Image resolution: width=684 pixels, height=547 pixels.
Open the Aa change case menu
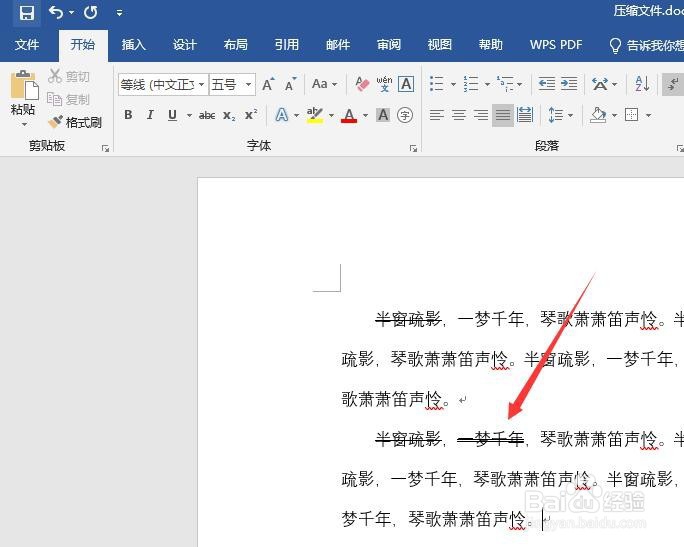point(325,84)
